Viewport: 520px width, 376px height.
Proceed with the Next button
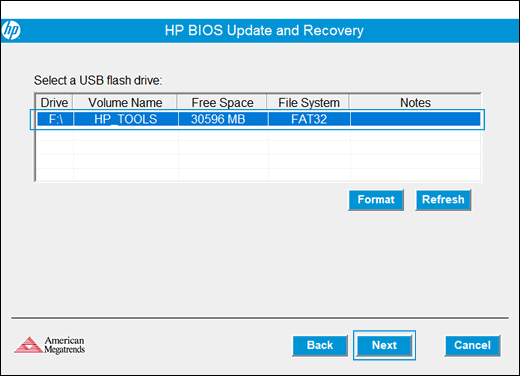[384, 345]
